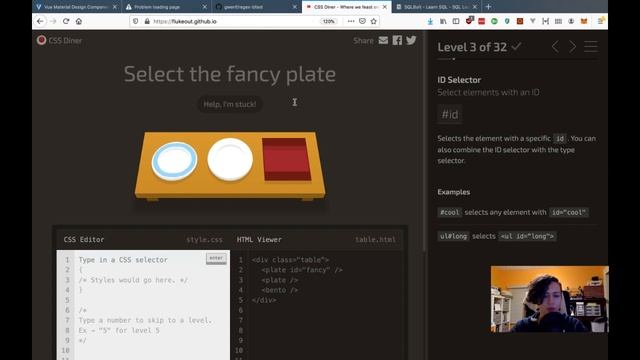
Task: Open the downloads arrow icon
Action: [x=430, y=21]
